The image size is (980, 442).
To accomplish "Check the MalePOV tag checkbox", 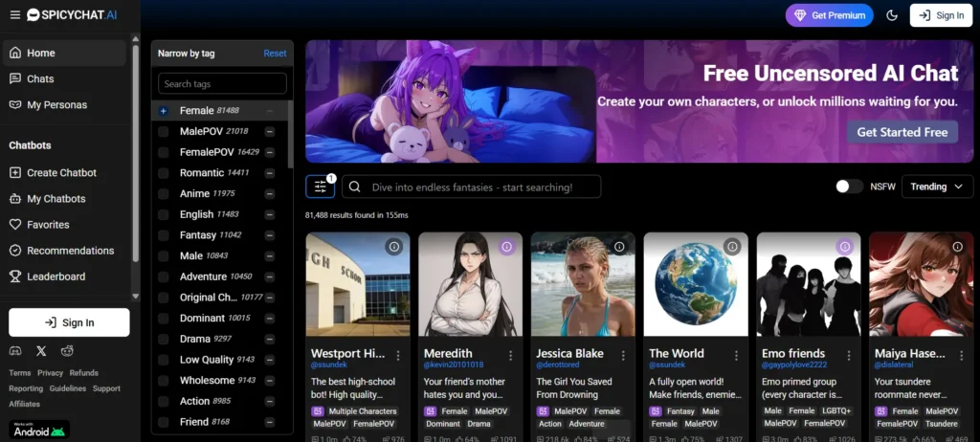I will tap(163, 131).
